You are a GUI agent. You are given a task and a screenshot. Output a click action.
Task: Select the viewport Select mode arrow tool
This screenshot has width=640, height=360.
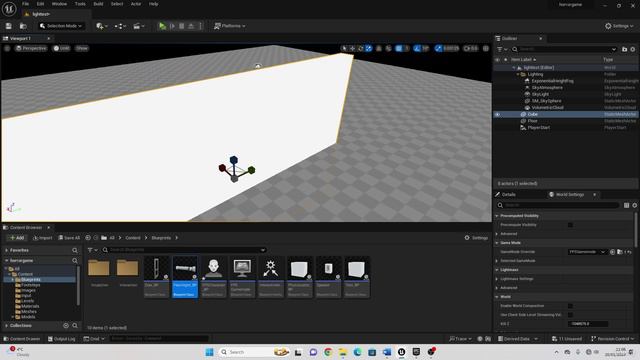344,48
